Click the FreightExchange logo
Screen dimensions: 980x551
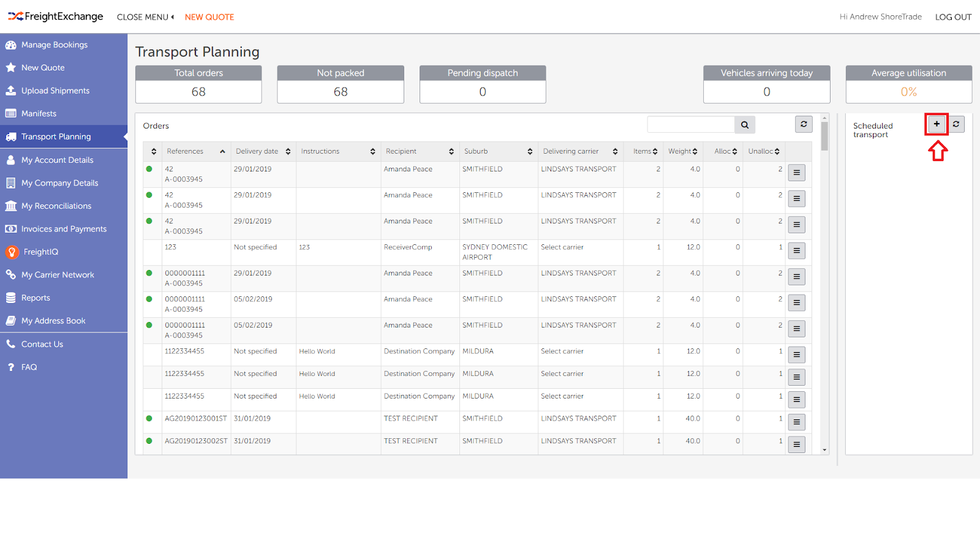tap(56, 17)
